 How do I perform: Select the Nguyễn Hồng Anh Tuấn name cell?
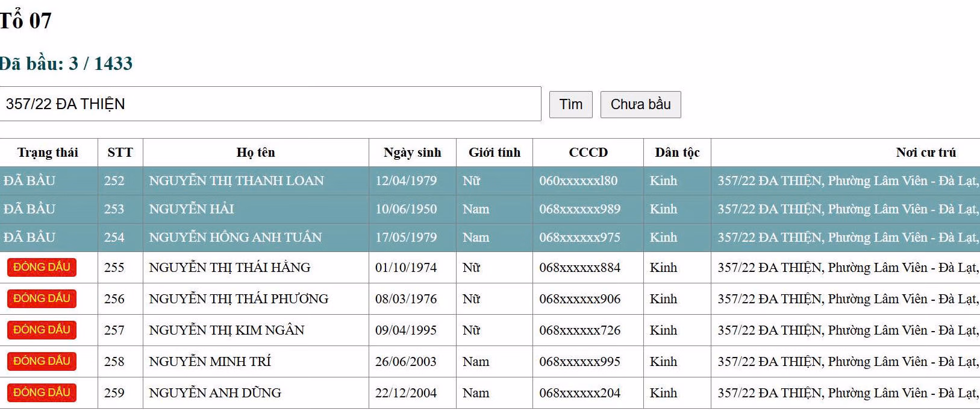[x=235, y=238]
